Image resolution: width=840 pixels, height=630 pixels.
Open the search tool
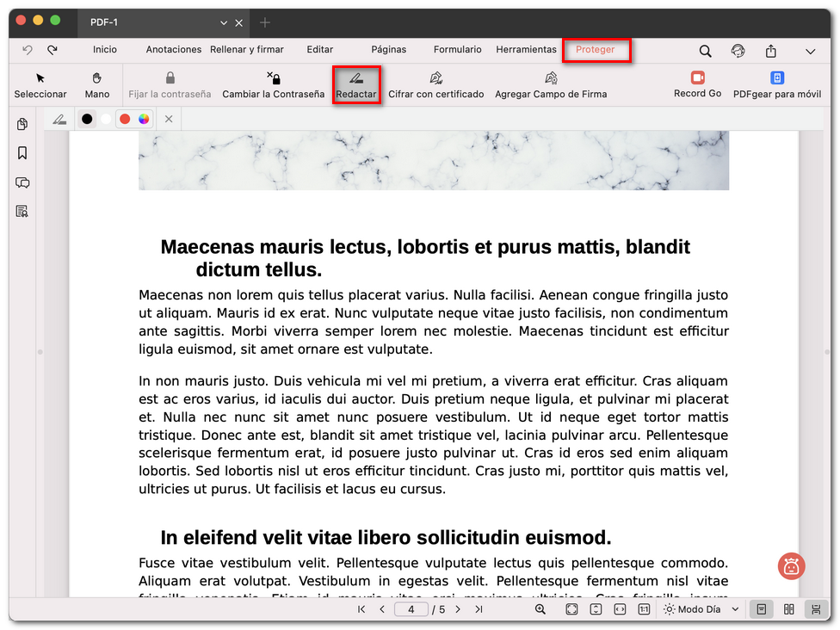(x=705, y=51)
